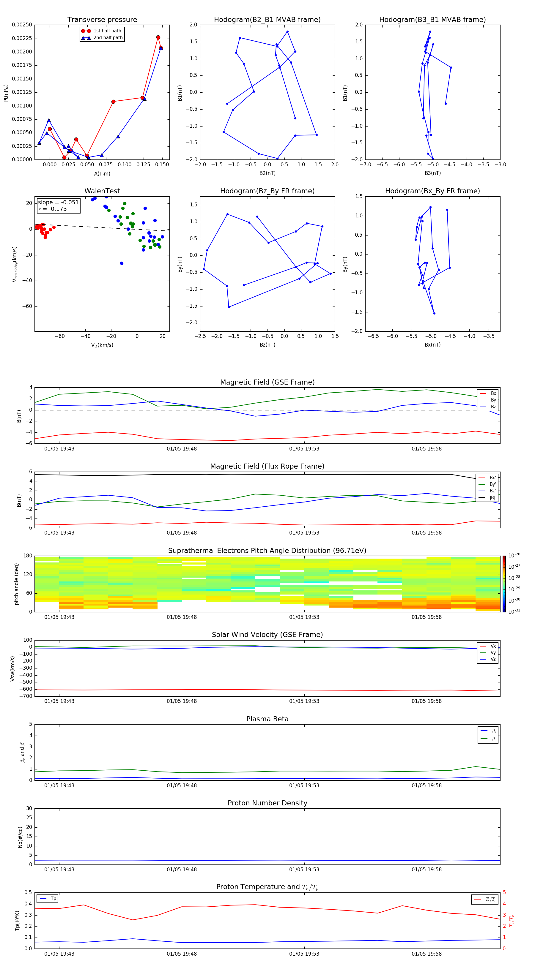Click the dashed regression line in WalenTest
The image size is (535, 980).
pyautogui.click(x=102, y=227)
